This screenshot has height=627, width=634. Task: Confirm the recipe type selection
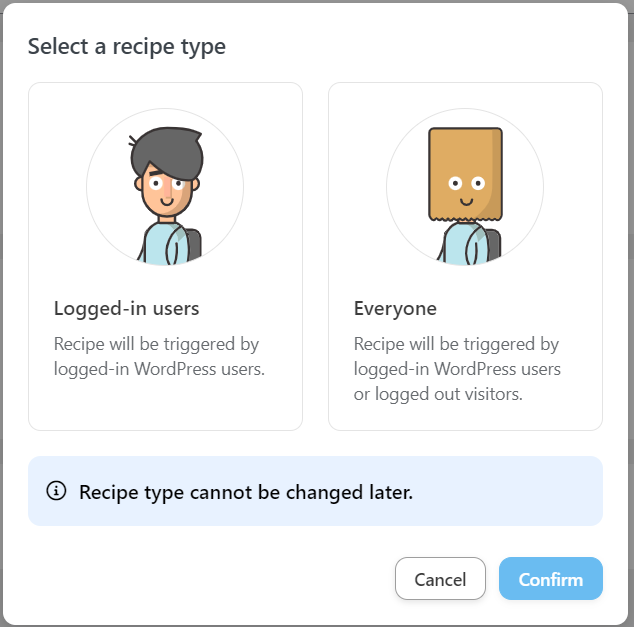(x=550, y=579)
